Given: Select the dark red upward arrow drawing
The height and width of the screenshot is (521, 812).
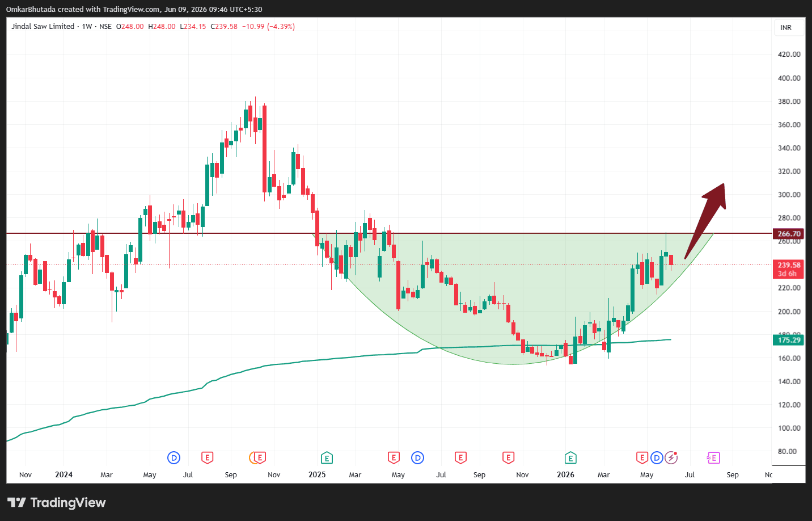Looking at the screenshot, I should coord(705,220).
